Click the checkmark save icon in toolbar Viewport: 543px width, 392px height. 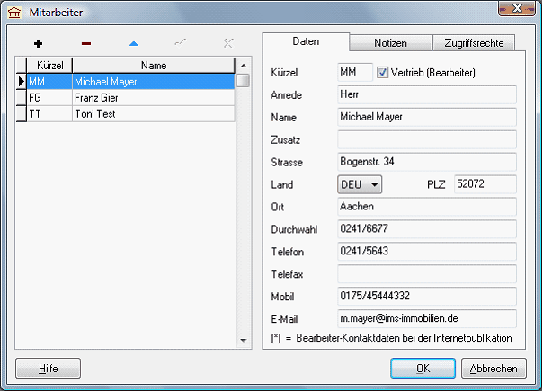tap(181, 43)
